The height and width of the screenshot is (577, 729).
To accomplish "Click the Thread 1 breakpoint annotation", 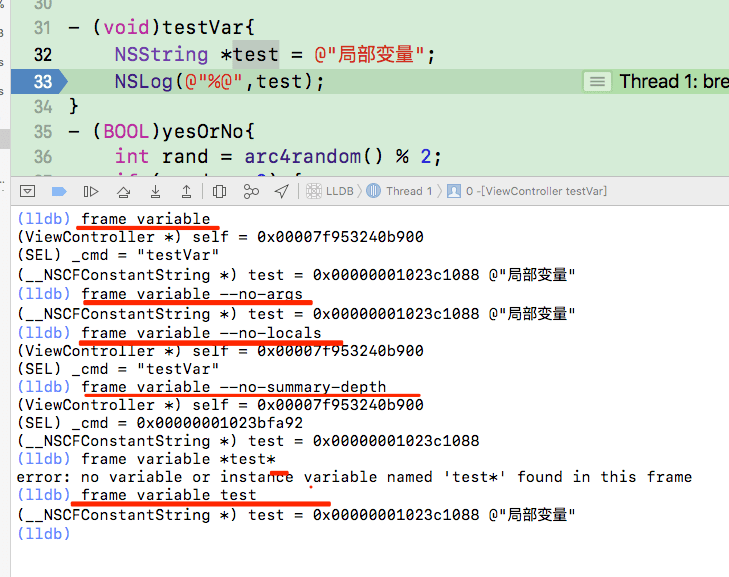I will pos(673,81).
